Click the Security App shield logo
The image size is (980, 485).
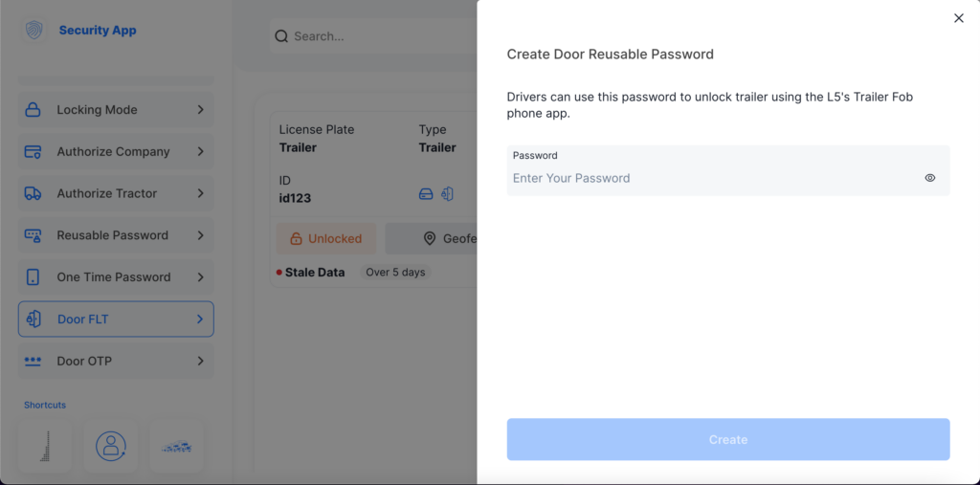tap(34, 31)
